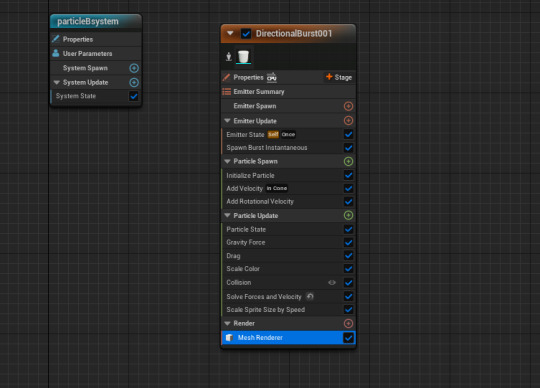Click the emitter local space icon
Image resolution: width=540 pixels, height=388 pixels.
coord(229,56)
